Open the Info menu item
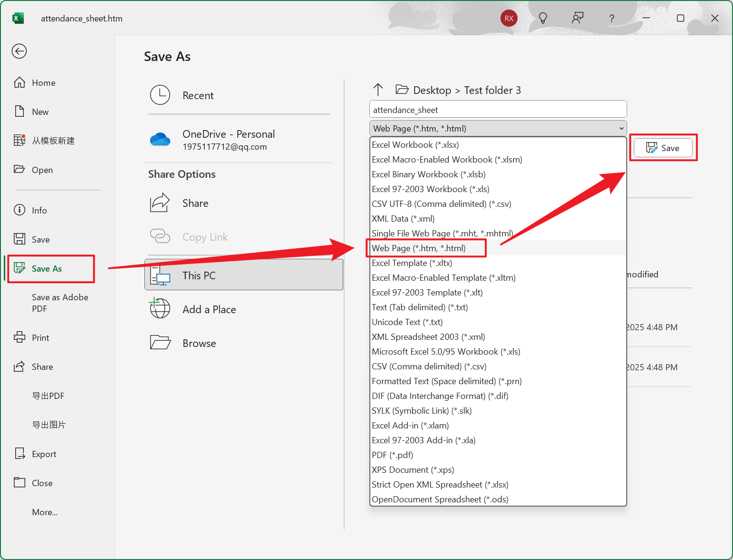 point(39,210)
